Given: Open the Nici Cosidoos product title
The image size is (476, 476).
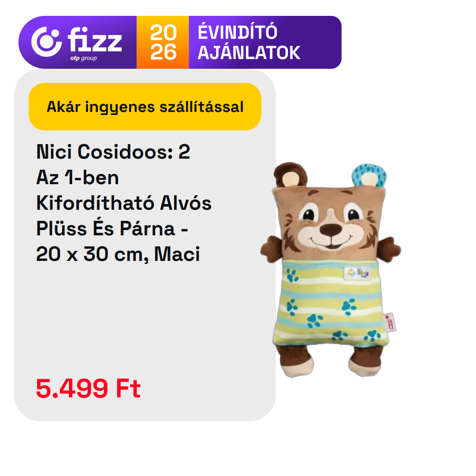Looking at the screenshot, I should point(124,202).
